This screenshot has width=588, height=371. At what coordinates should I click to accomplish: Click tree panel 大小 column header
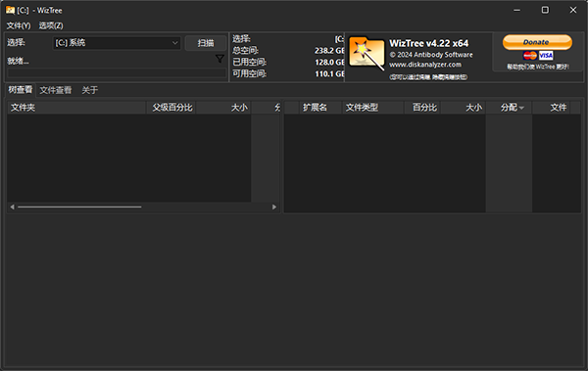223,108
